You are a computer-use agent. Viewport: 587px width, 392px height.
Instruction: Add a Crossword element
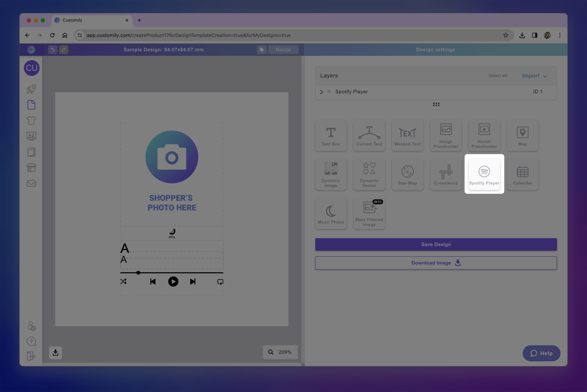445,174
